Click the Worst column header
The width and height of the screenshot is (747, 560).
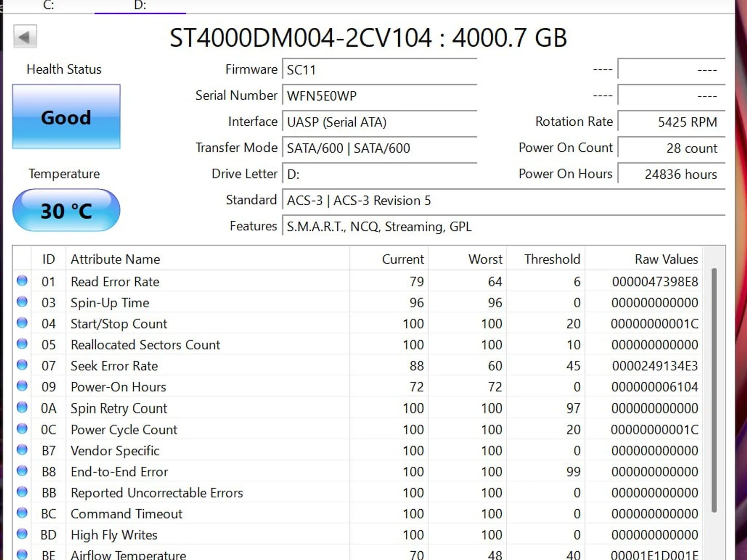pyautogui.click(x=468, y=259)
